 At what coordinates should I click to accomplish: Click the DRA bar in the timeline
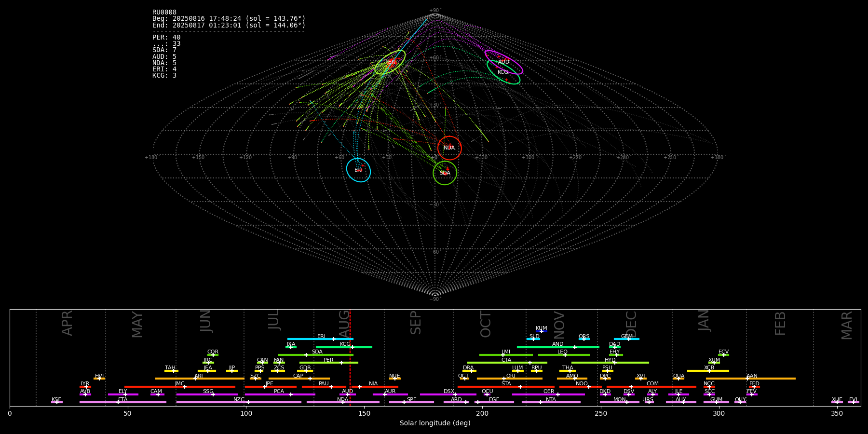[469, 371]
